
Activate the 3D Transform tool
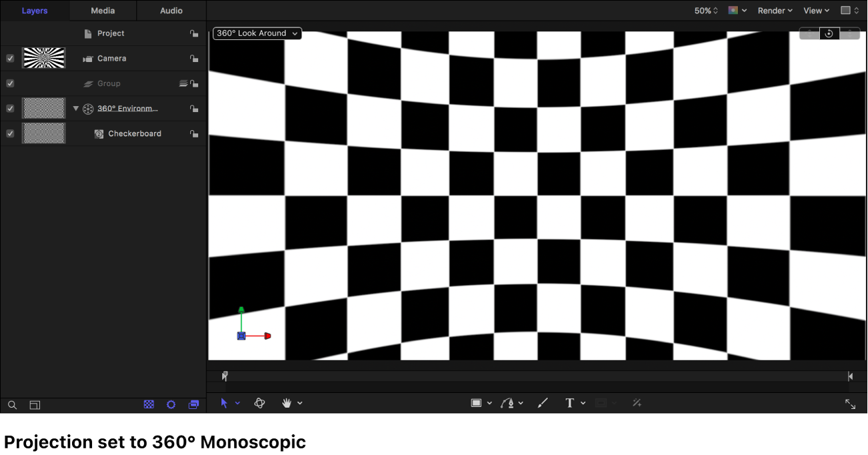[259, 403]
